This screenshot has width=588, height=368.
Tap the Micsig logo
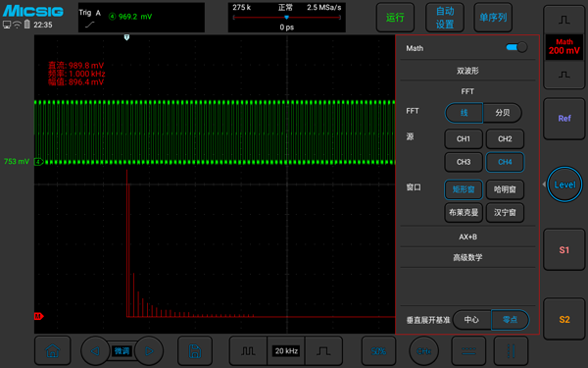pos(33,11)
